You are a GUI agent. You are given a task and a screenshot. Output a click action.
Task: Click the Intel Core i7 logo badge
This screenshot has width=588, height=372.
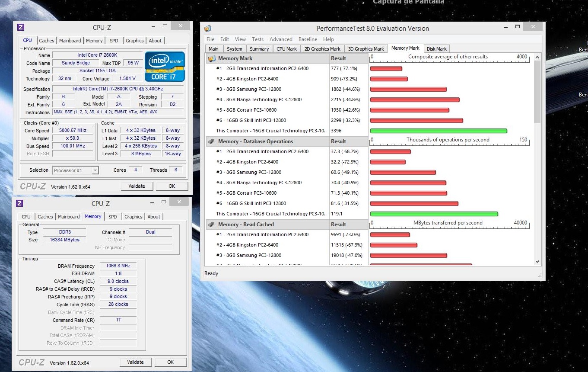165,67
